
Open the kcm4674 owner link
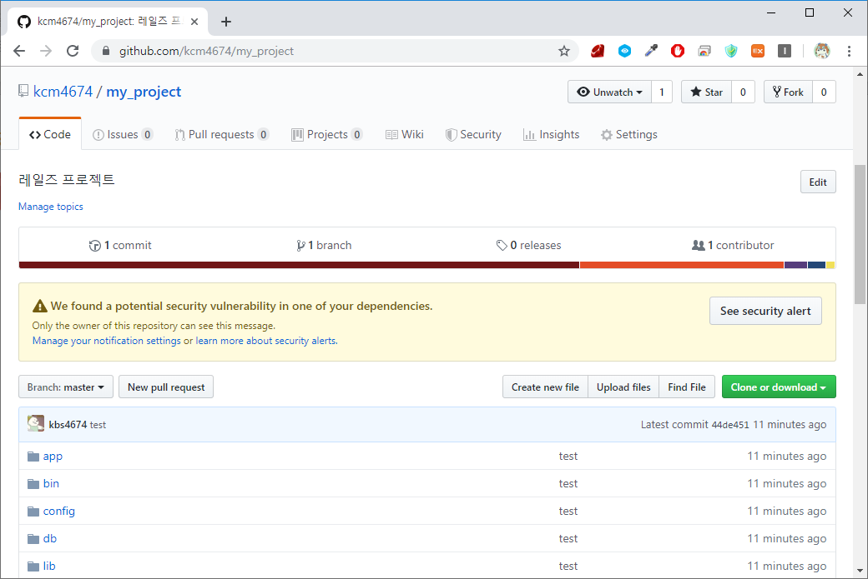pyautogui.click(x=63, y=91)
